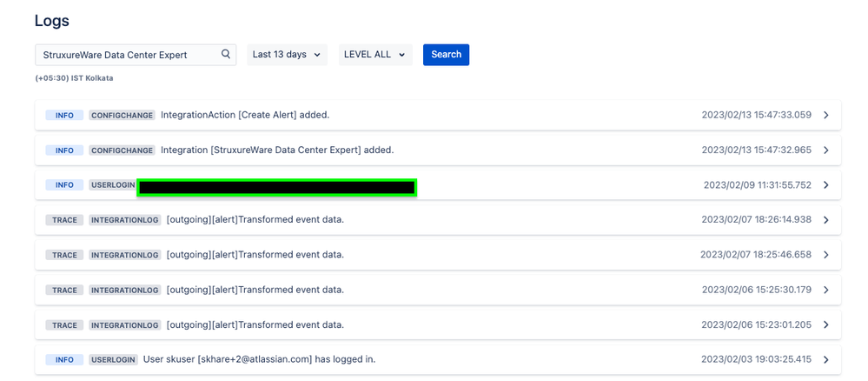This screenshot has height=381, width=868.
Task: Click timestamp 2023/02/07 18:25:46.658
Action: click(756, 255)
